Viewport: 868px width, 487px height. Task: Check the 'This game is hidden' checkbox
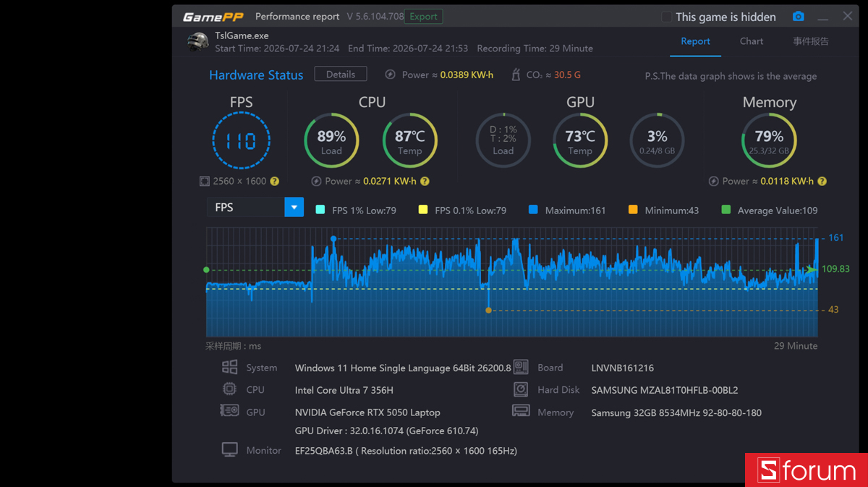667,17
